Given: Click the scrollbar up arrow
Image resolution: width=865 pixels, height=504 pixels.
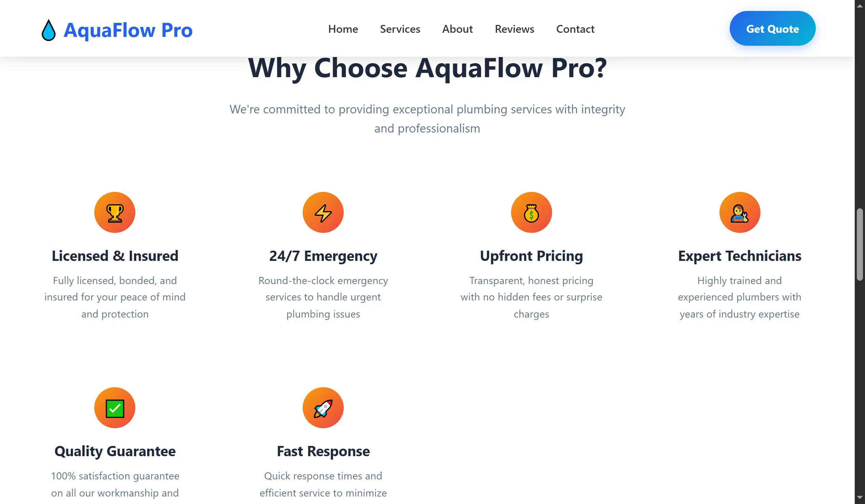Looking at the screenshot, I should 860,6.
